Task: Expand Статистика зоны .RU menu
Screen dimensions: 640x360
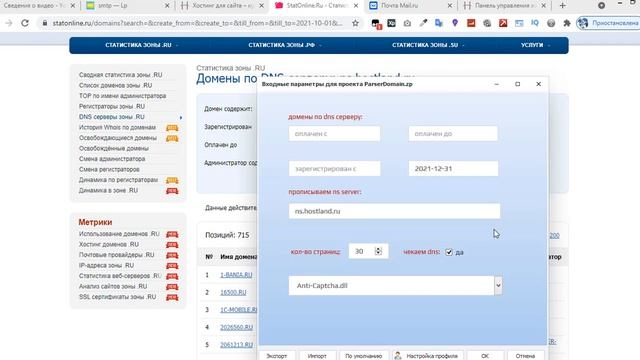Action: pyautogui.click(x=142, y=45)
